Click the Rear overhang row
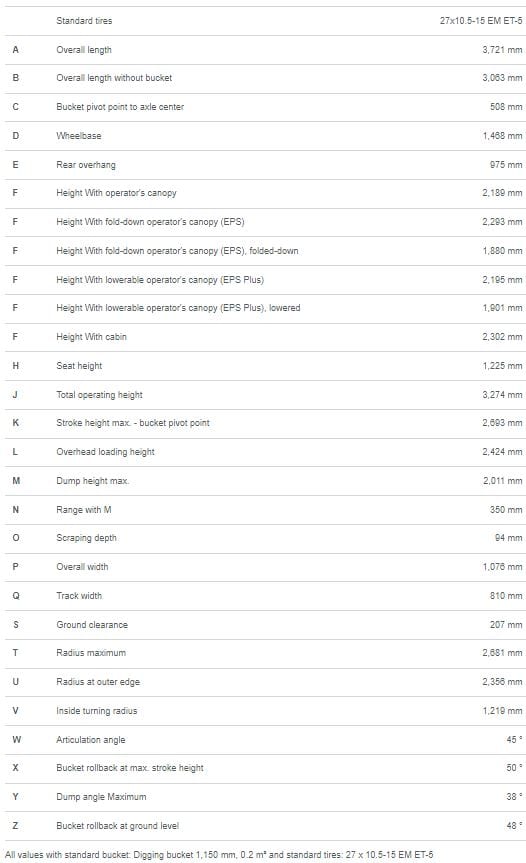The image size is (526, 863). coord(265,165)
